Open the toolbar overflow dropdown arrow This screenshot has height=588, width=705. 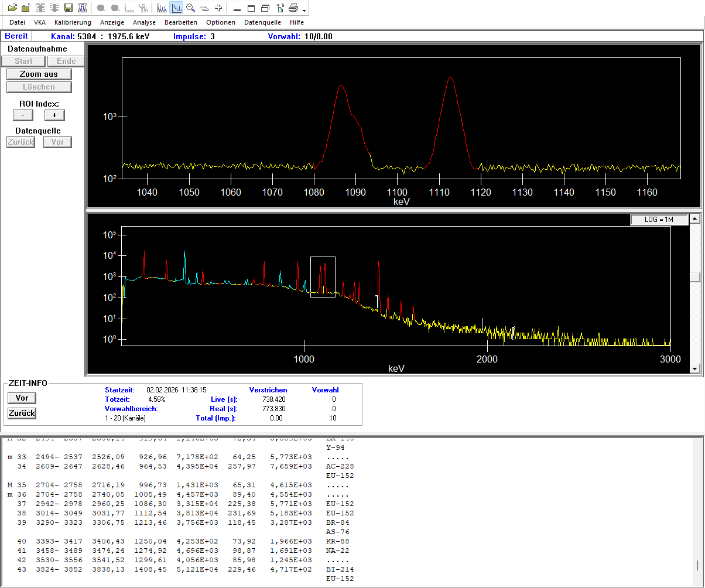[304, 10]
